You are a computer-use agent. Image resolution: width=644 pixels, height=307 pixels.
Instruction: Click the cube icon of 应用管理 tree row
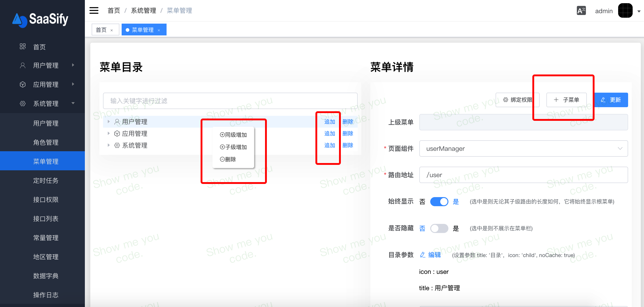coord(117,133)
